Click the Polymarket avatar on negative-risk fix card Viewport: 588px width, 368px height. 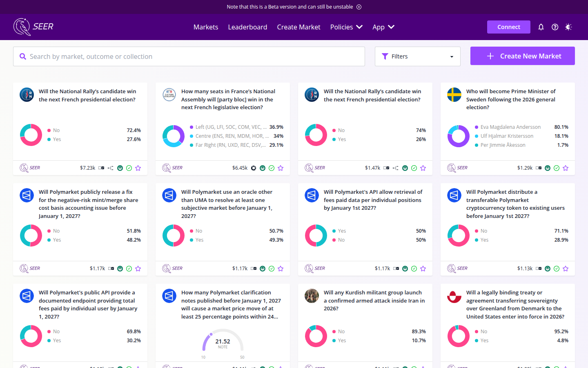tap(27, 195)
